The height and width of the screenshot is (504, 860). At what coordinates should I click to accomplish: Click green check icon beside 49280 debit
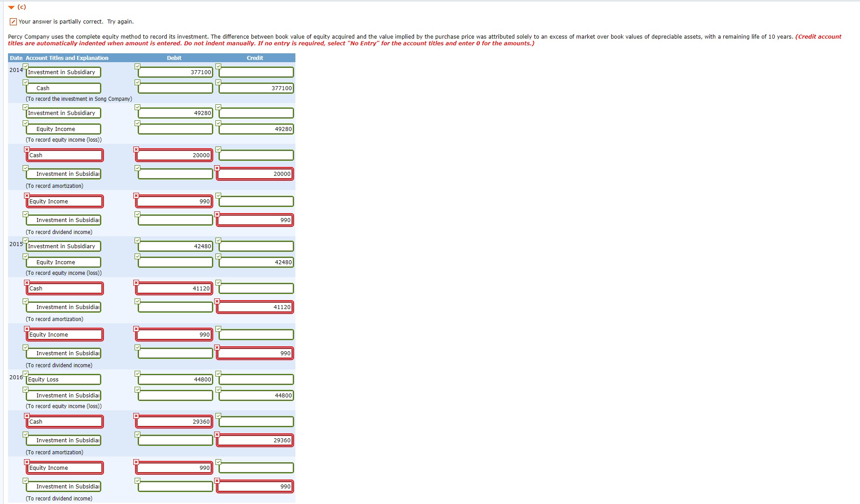[137, 107]
